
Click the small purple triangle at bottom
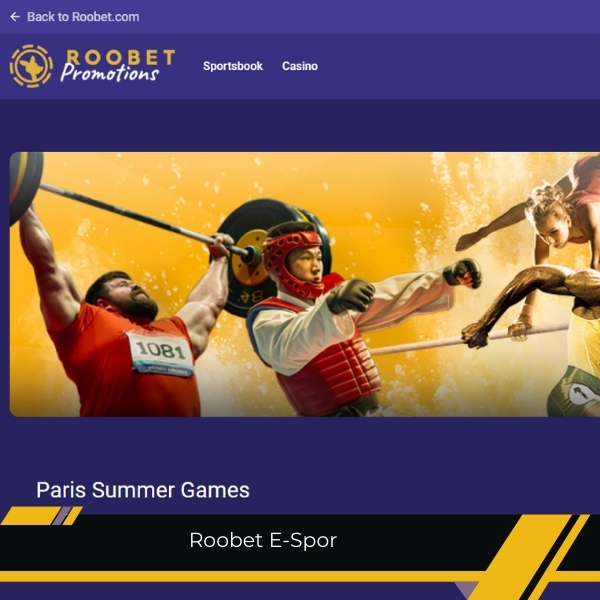click(x=466, y=590)
